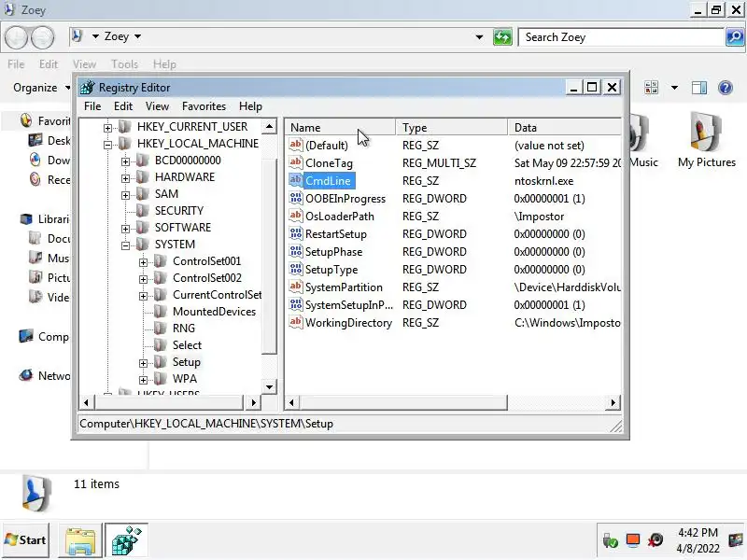Expand the HKEY_CURRENT_USER key
Screen dimensions: 747x560
click(x=107, y=128)
